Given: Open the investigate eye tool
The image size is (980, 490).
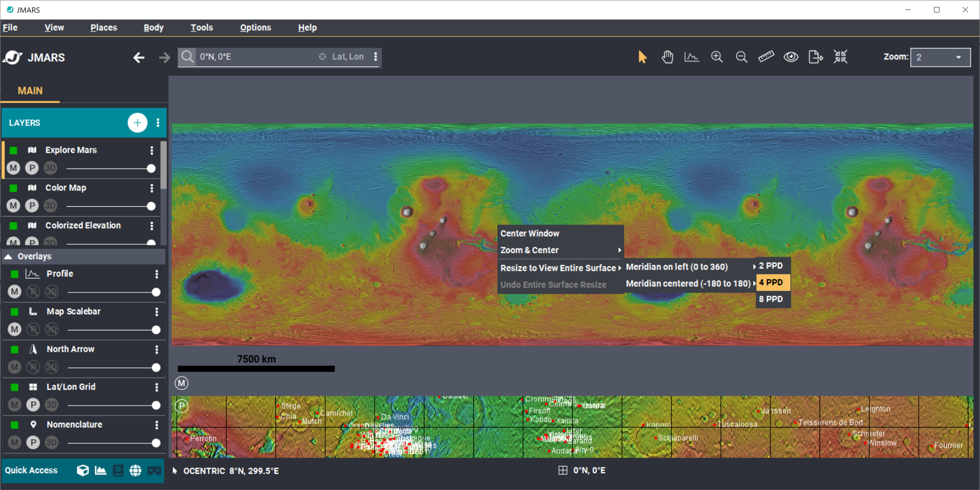Looking at the screenshot, I should [x=791, y=57].
